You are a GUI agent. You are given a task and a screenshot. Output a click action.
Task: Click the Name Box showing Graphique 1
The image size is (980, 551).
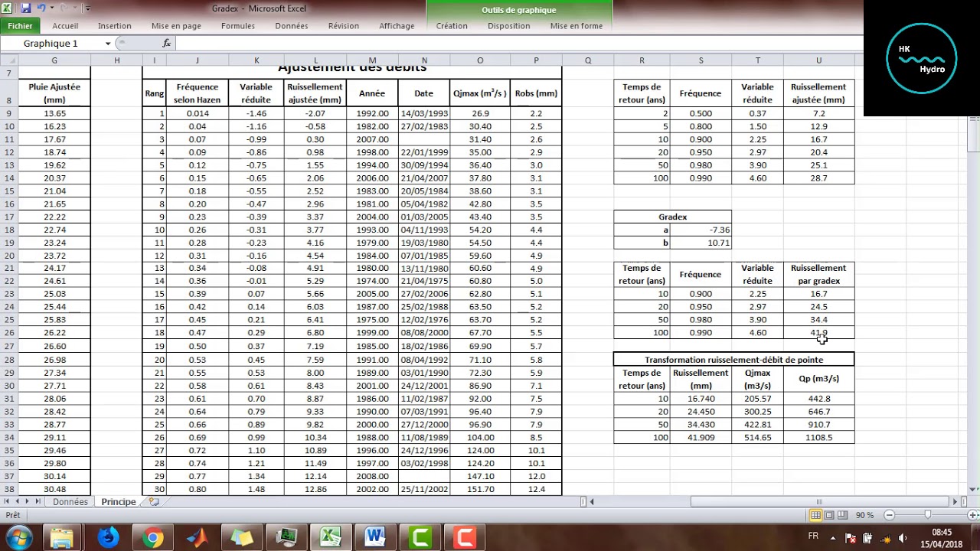51,44
